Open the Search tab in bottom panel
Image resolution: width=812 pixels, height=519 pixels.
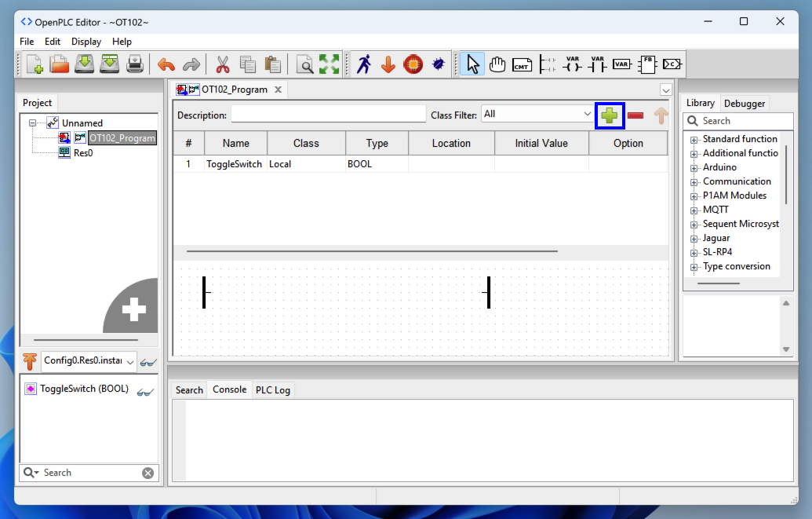click(189, 390)
